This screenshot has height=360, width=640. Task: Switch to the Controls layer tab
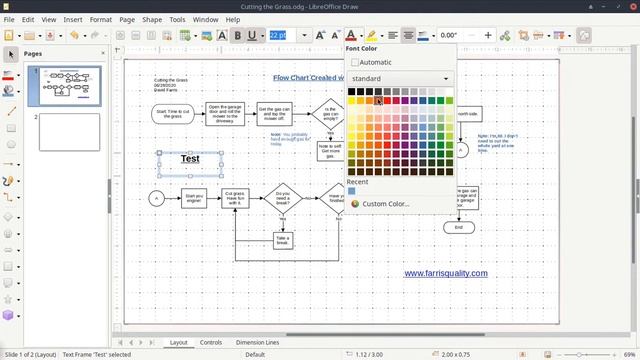tap(211, 342)
